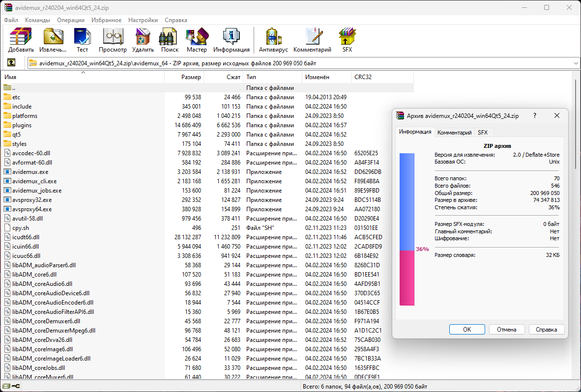Click the SFX toolbar icon

(347, 40)
